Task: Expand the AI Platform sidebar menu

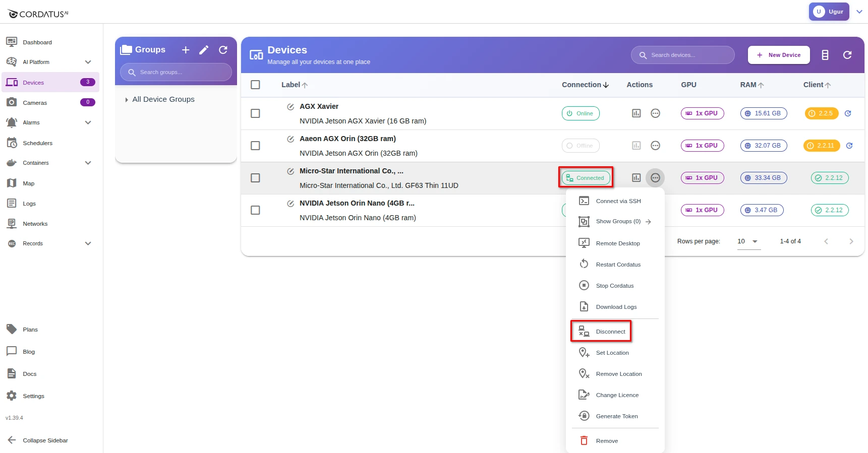Action: [88, 62]
